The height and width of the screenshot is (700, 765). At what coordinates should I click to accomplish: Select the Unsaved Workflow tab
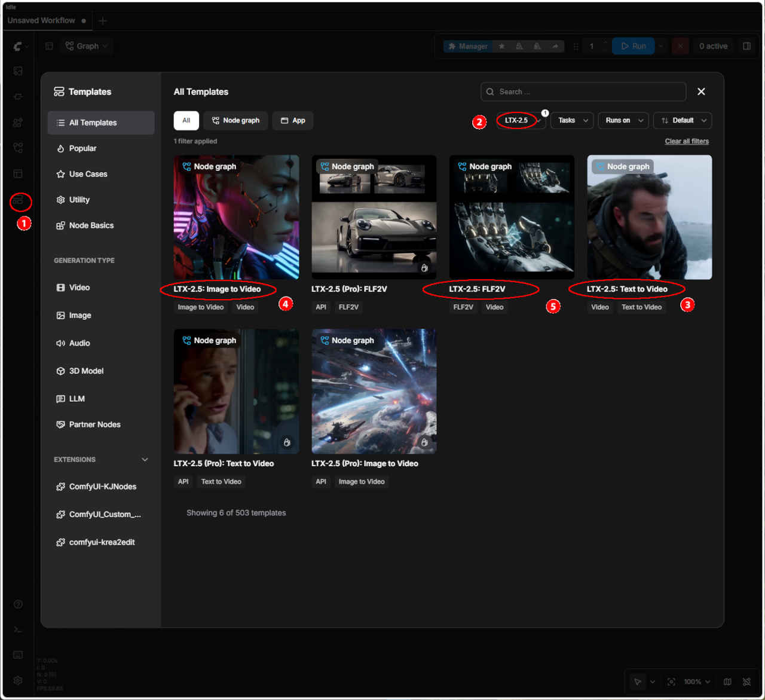(x=47, y=20)
